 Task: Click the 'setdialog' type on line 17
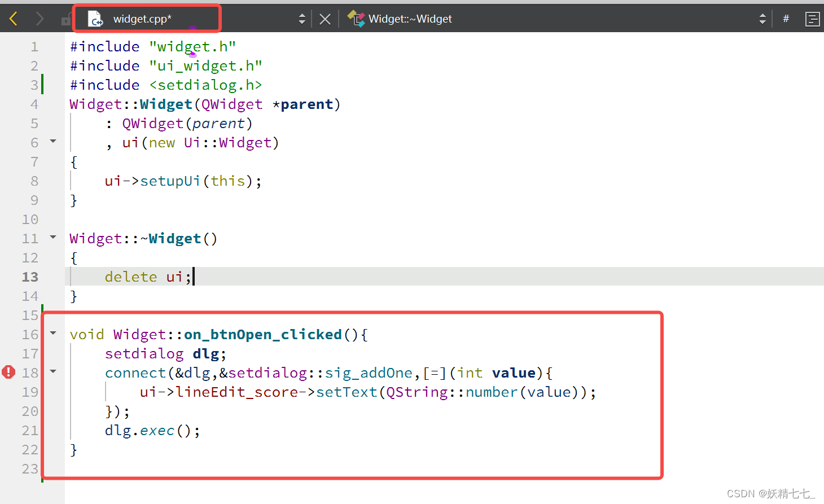(x=144, y=354)
